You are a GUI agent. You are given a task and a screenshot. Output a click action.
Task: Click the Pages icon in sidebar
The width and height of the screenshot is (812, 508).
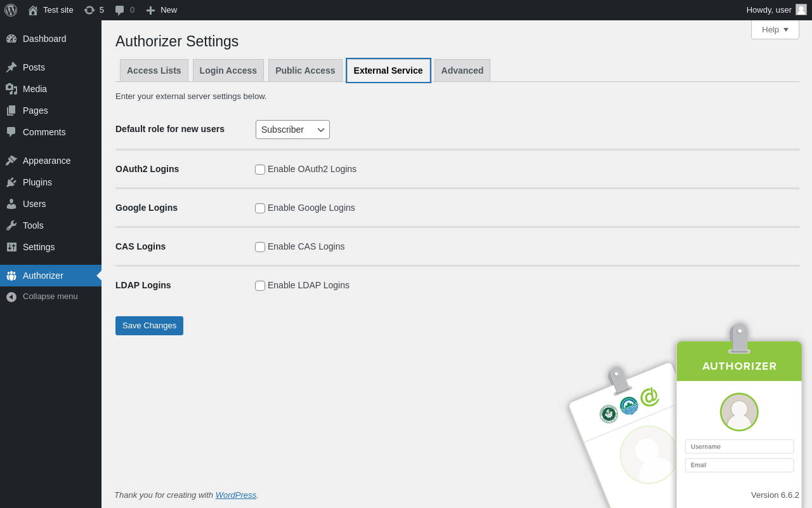(11, 110)
